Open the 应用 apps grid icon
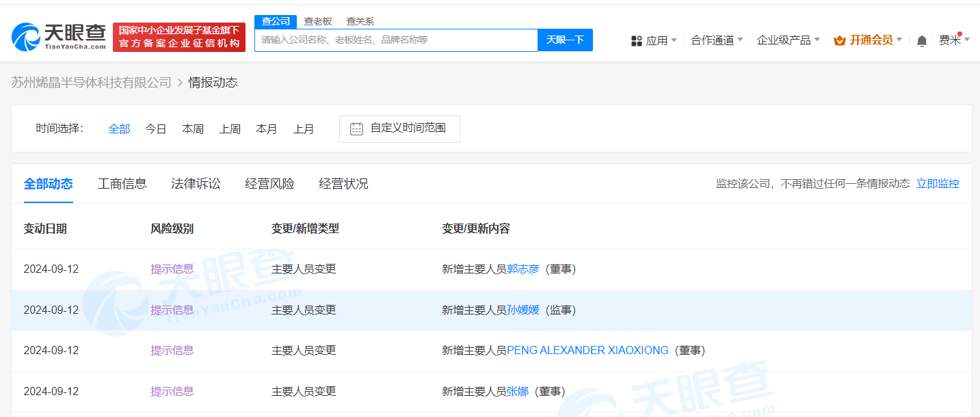 click(636, 40)
